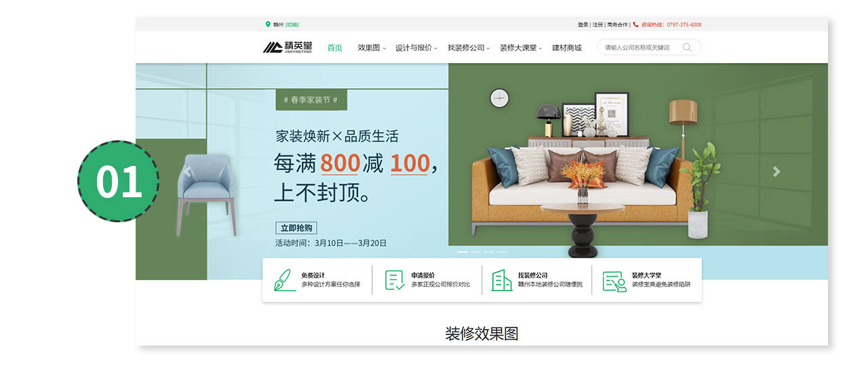Click the 立即抢购 button
This screenshot has height=368, width=868.
(296, 228)
